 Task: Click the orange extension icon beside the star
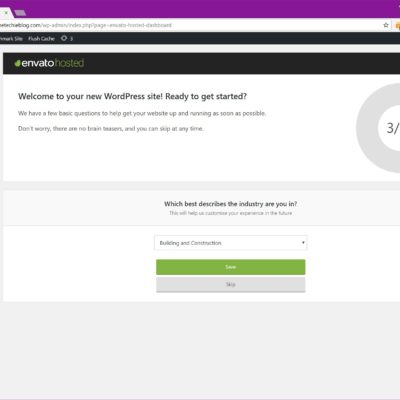(397, 25)
